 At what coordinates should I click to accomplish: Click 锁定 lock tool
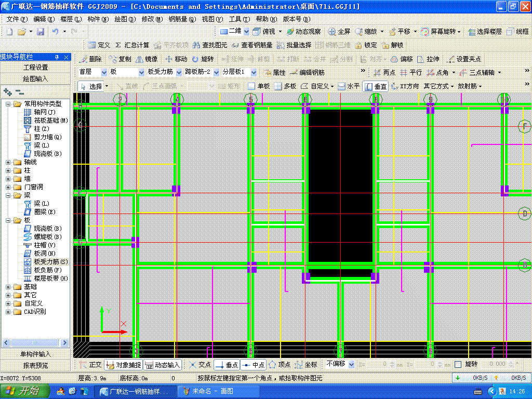point(366,45)
